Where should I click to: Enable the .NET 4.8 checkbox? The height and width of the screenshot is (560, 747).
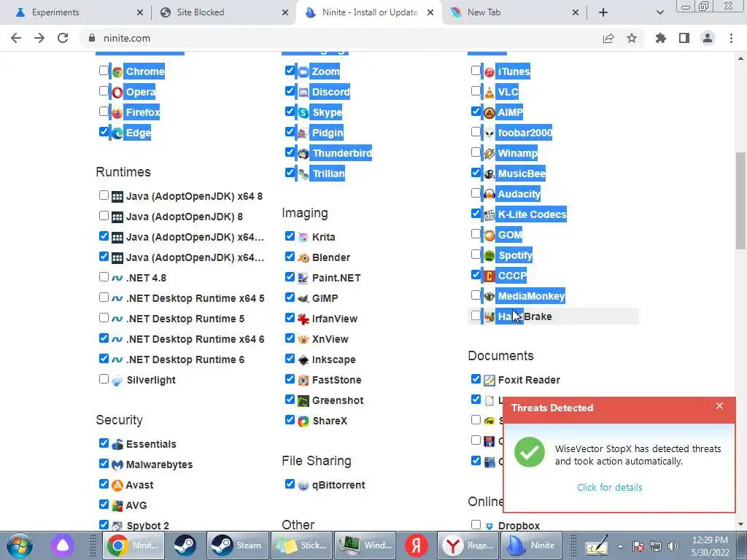104,276
